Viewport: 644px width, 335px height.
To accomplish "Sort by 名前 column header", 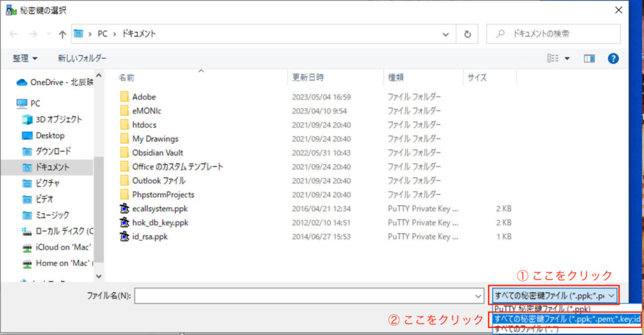I will [126, 77].
